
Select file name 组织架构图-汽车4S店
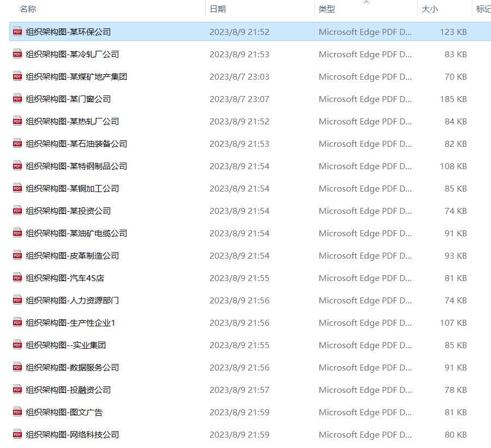click(x=65, y=278)
